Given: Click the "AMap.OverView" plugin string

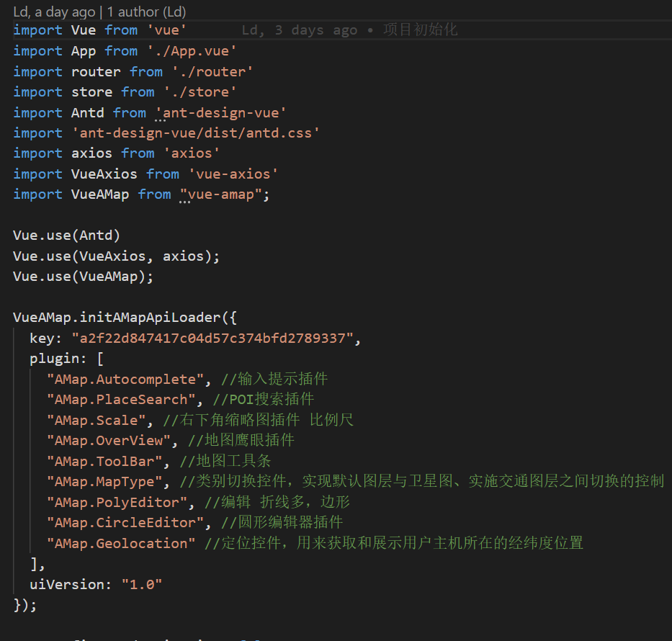Looking at the screenshot, I should tap(109, 441).
